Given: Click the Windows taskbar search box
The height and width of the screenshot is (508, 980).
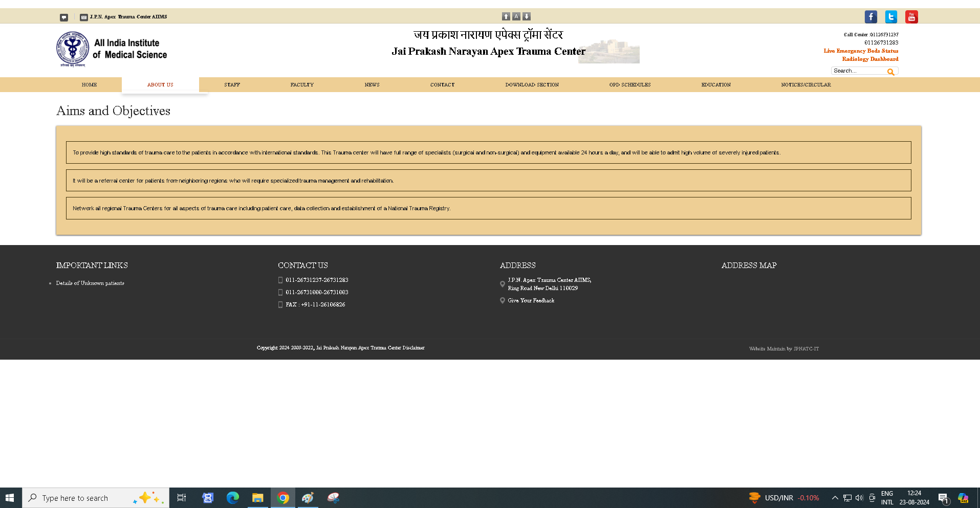Looking at the screenshot, I should [96, 498].
